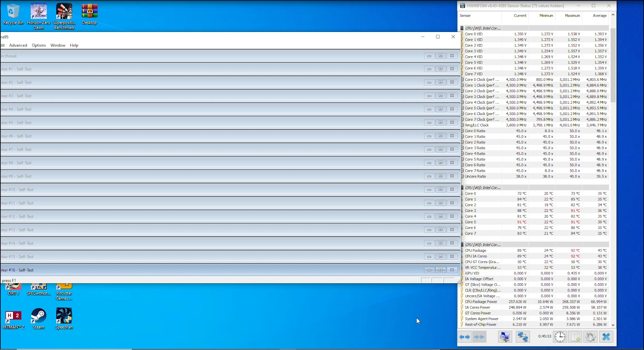Collapse the CPU Package sensor group header
Screen dimensions: 644x350
tap(483, 245)
